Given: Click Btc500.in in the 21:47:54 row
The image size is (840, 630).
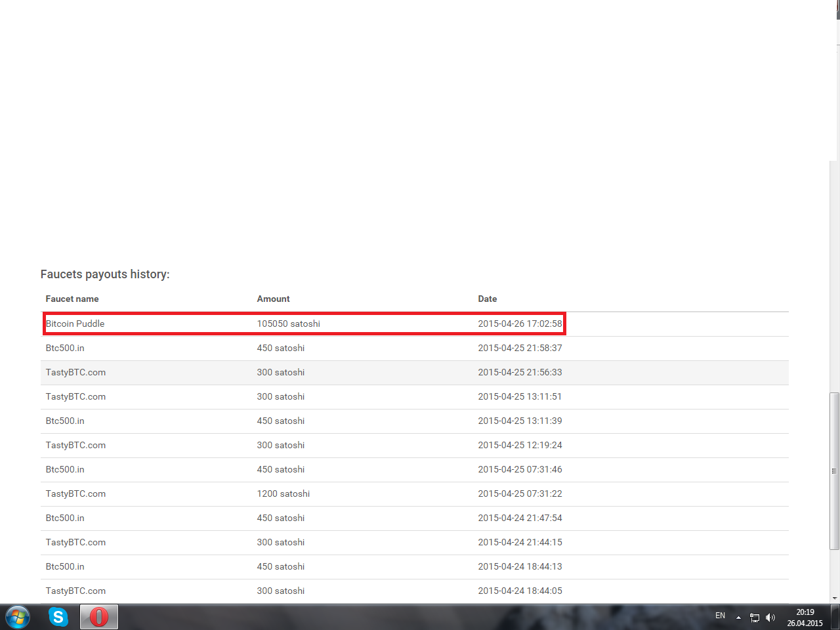Looking at the screenshot, I should click(65, 518).
